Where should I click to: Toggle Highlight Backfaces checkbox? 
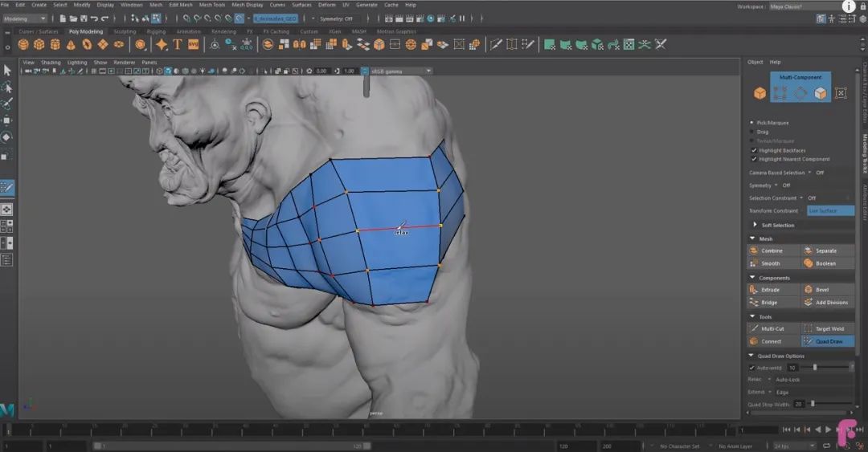coord(754,150)
